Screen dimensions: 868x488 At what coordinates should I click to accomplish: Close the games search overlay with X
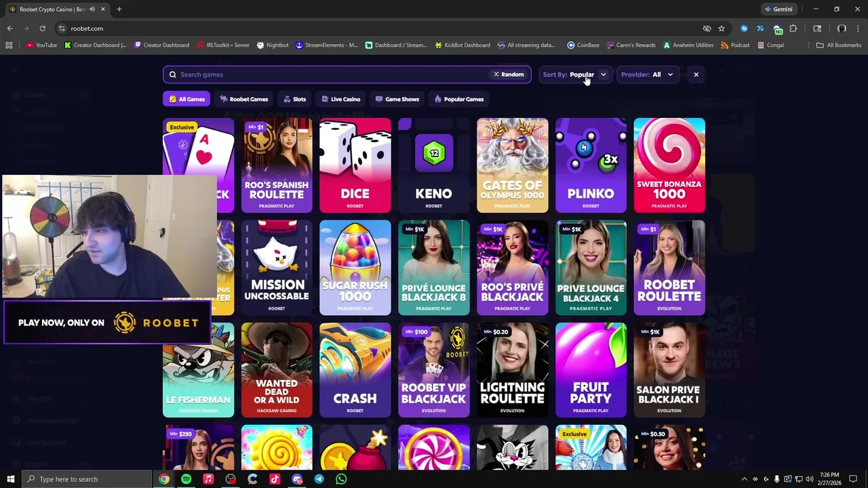pyautogui.click(x=696, y=75)
